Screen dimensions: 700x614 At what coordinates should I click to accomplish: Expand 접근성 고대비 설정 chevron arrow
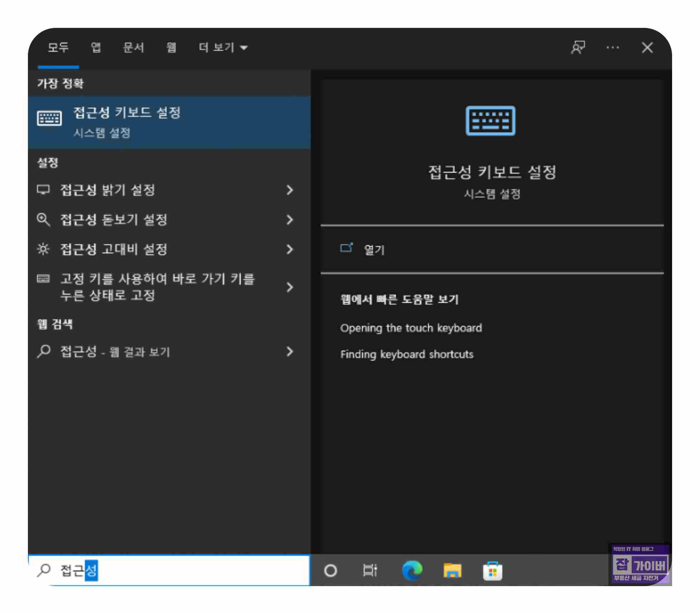click(290, 249)
